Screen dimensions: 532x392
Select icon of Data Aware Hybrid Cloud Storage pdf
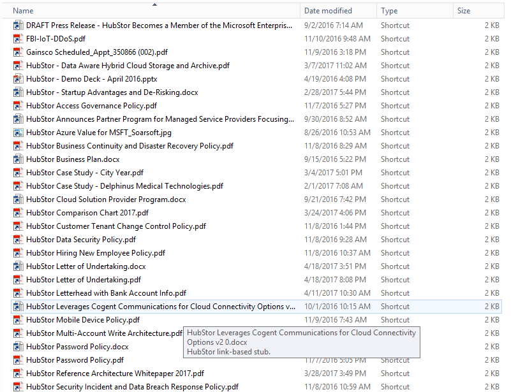(18, 66)
